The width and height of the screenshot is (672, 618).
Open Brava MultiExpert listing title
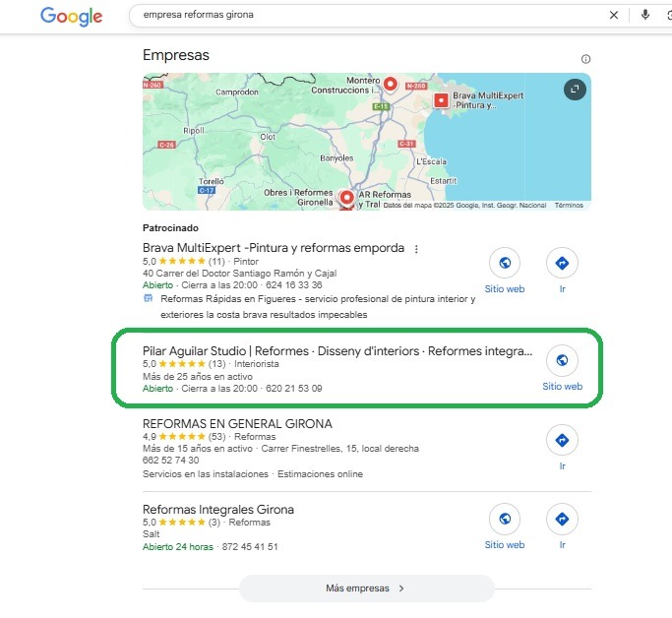coord(274,248)
